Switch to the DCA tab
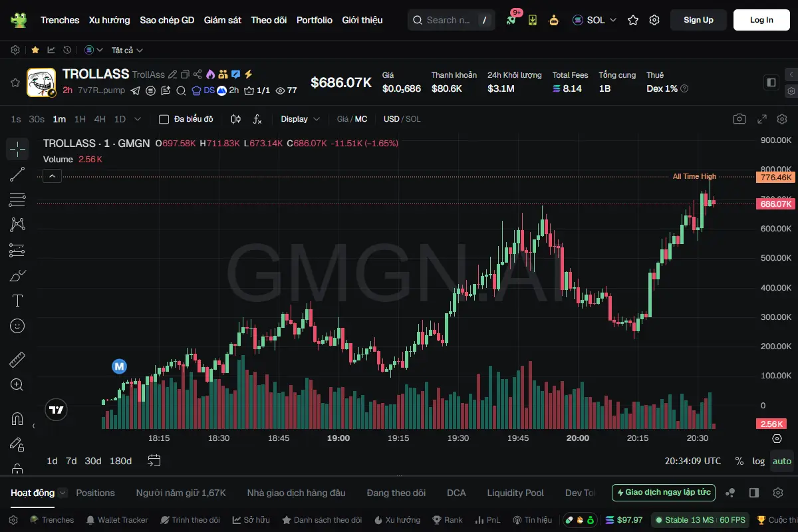Screen dimensions: 798x532 (456, 493)
